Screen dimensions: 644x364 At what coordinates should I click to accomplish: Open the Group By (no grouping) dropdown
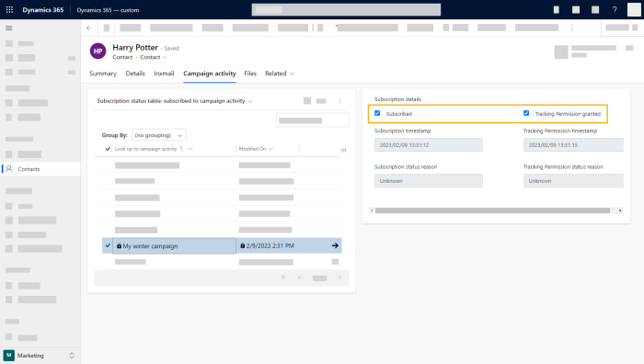[x=158, y=135]
